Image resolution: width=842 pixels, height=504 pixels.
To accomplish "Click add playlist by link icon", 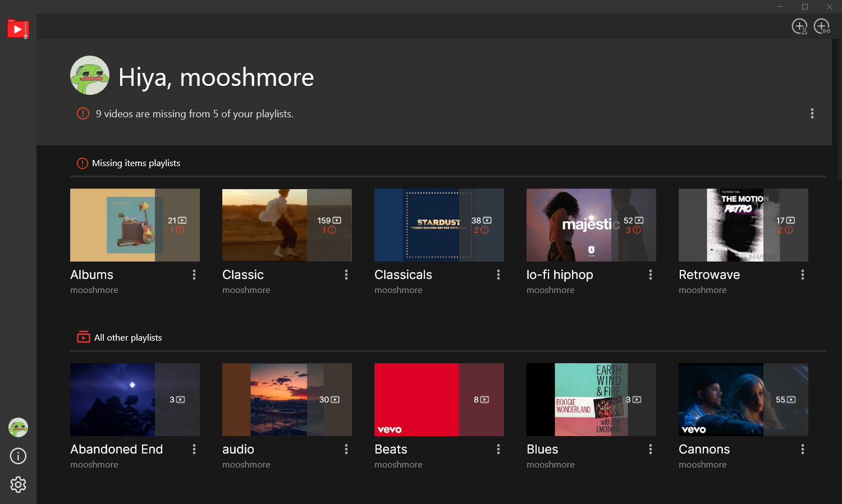I will point(822,26).
